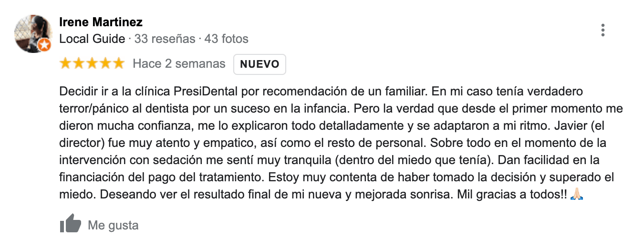Click the 43 fotos count
The height and width of the screenshot is (249, 644).
tap(226, 39)
